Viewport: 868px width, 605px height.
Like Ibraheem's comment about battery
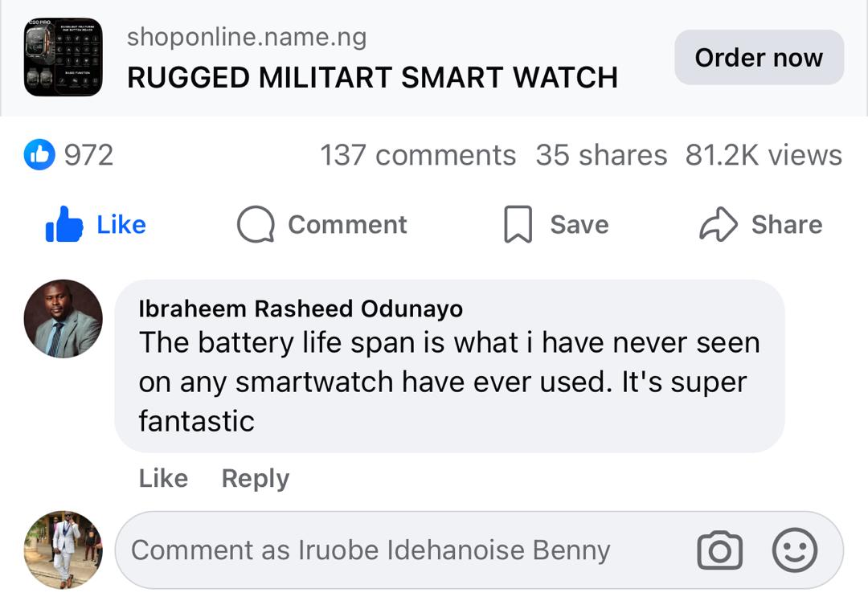point(163,478)
